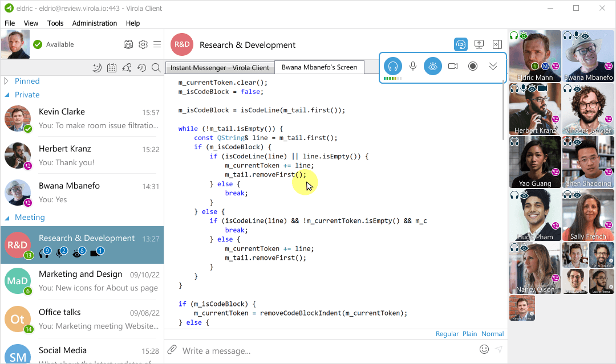The image size is (616, 364).
Task: Click the Plain formatting link above the message box
Action: tap(469, 334)
